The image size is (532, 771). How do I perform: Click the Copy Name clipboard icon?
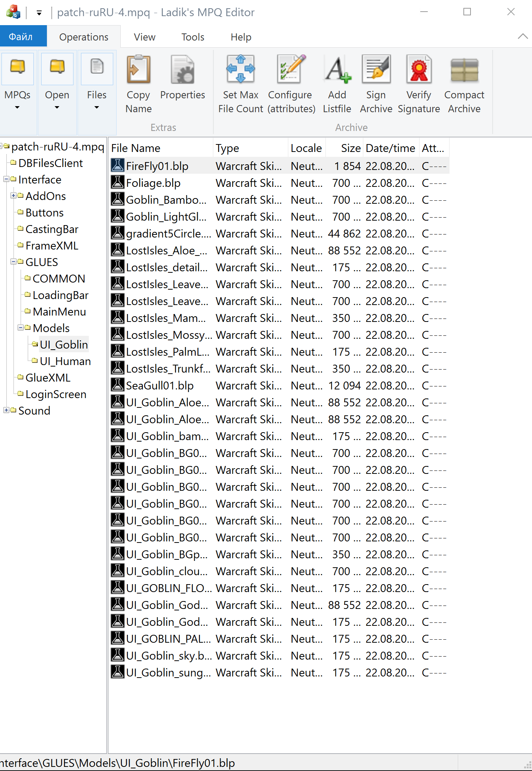pos(138,69)
